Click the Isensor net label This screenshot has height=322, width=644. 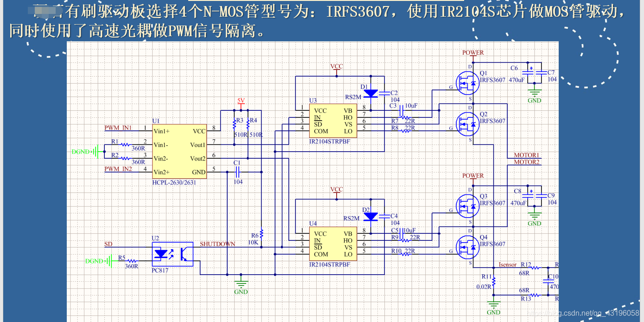pos(508,264)
